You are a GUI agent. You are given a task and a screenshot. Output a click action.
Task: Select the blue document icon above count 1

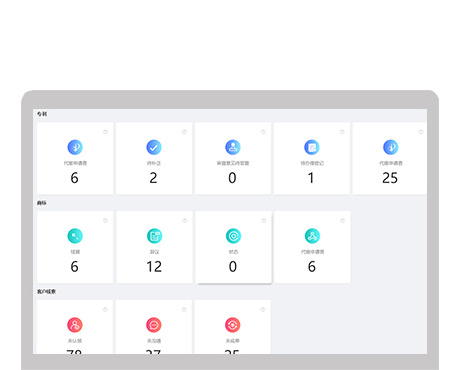coord(312,147)
